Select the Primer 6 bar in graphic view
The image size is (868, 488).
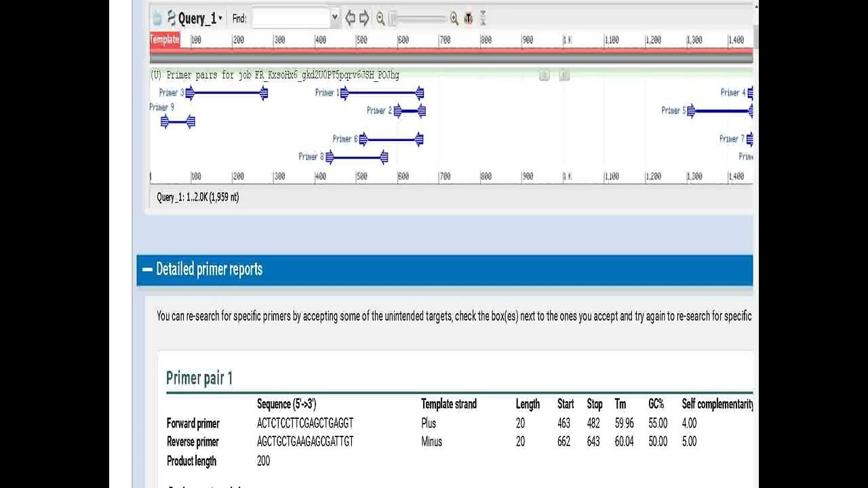391,139
